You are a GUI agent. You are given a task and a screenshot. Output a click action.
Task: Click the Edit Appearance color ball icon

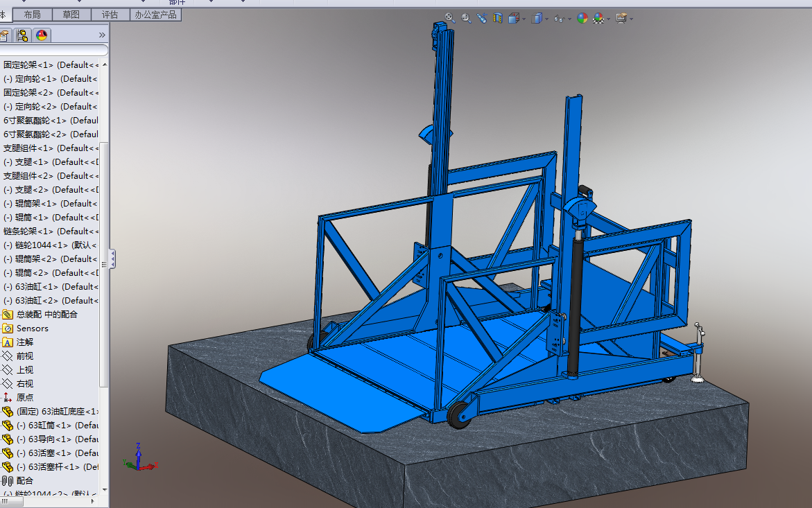(x=582, y=18)
